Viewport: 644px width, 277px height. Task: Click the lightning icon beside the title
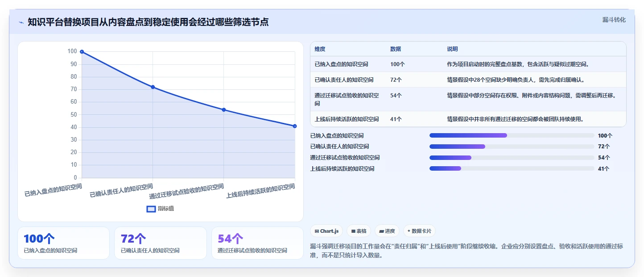(x=21, y=22)
